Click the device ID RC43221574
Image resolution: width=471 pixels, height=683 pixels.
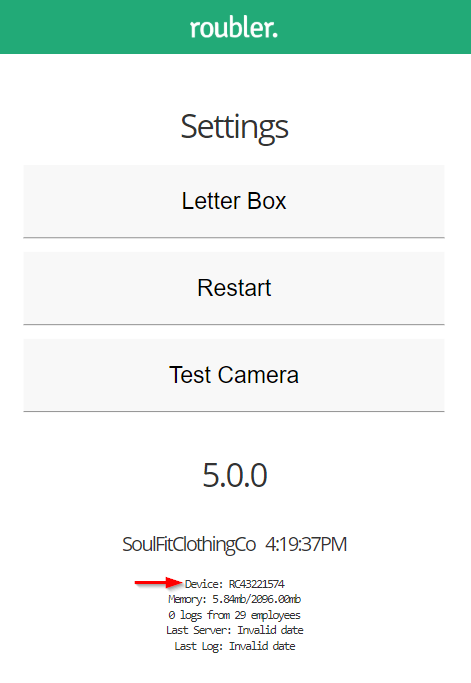257,584
